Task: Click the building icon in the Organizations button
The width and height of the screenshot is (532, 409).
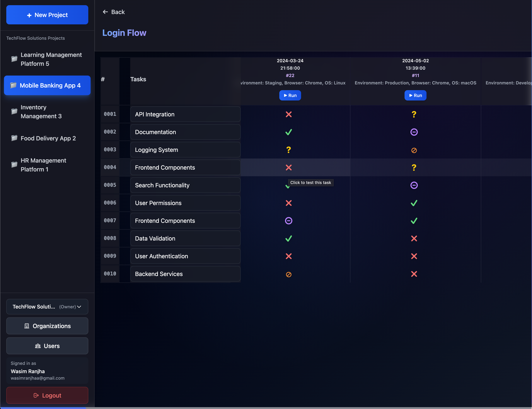Action: (x=27, y=326)
